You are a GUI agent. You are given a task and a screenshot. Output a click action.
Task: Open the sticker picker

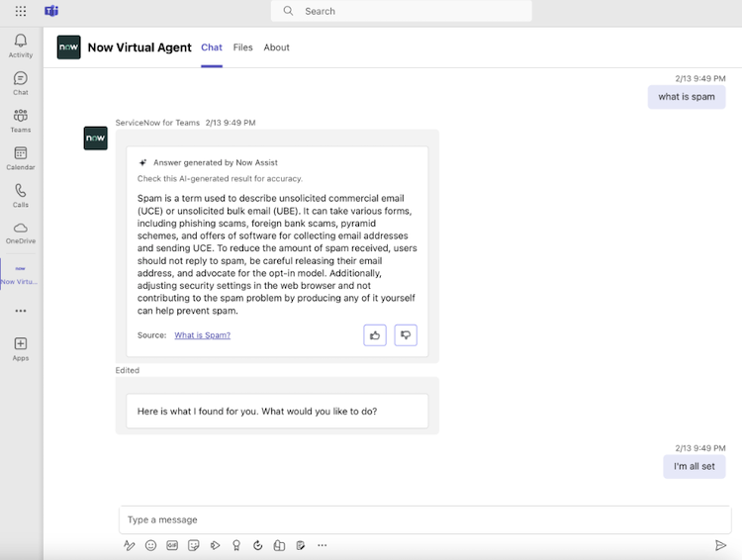tap(194, 545)
